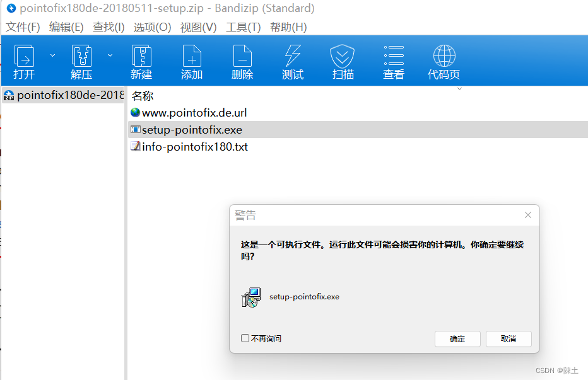Click the column header chevron arrow
This screenshot has height=380, width=588.
459,89
